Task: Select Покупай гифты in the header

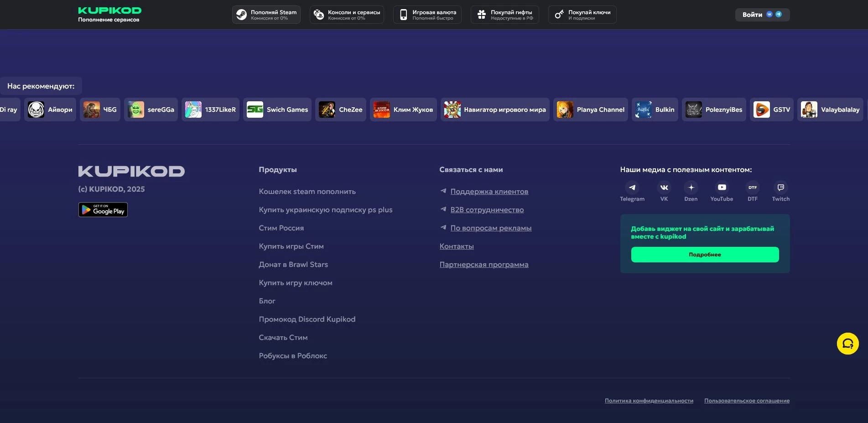Action: [504, 15]
